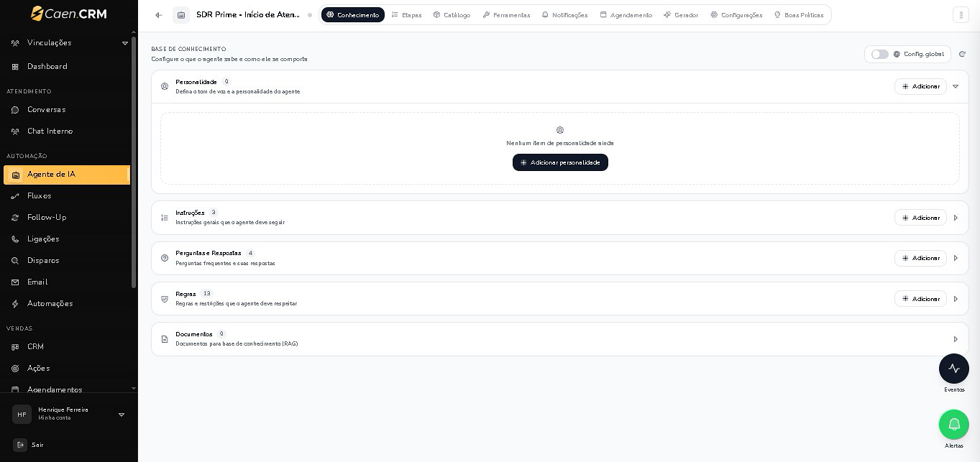Go to the Notificações tab
This screenshot has width=980, height=462.
click(564, 15)
